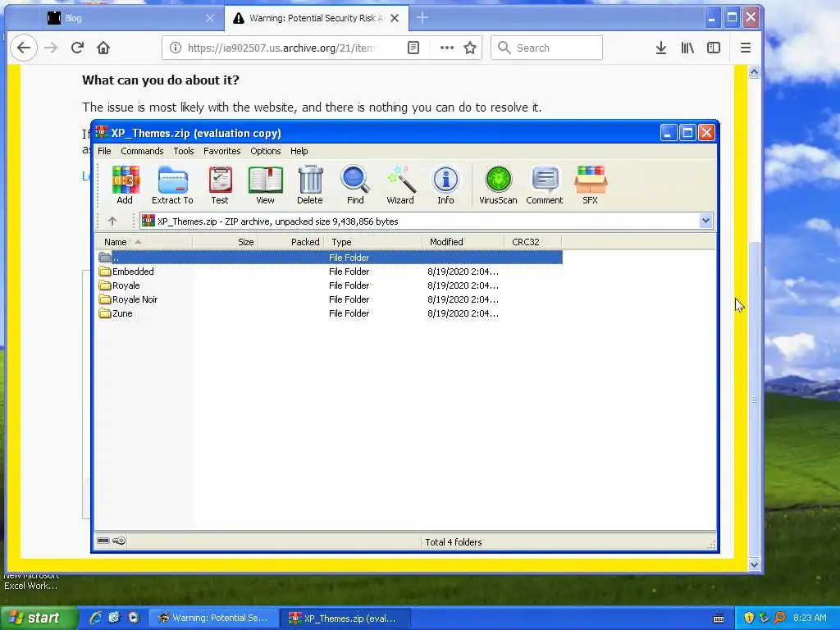The height and width of the screenshot is (630, 840).
Task: Sort by the Modified column
Action: coord(463,242)
